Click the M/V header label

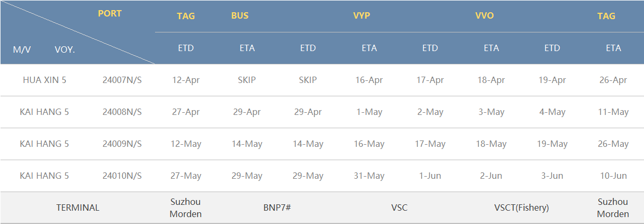[x=22, y=49]
